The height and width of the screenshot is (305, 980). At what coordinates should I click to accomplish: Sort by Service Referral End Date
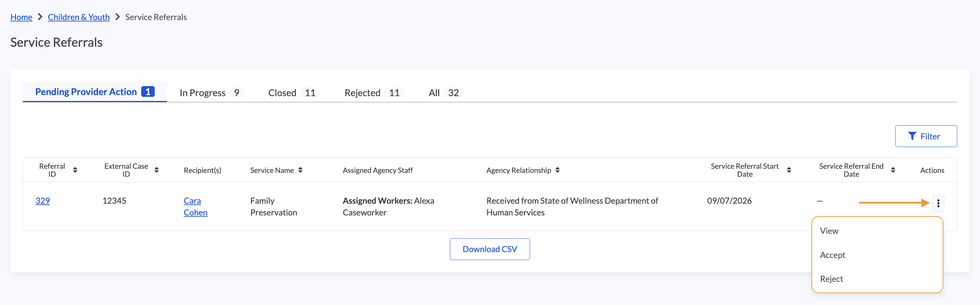coord(893,170)
